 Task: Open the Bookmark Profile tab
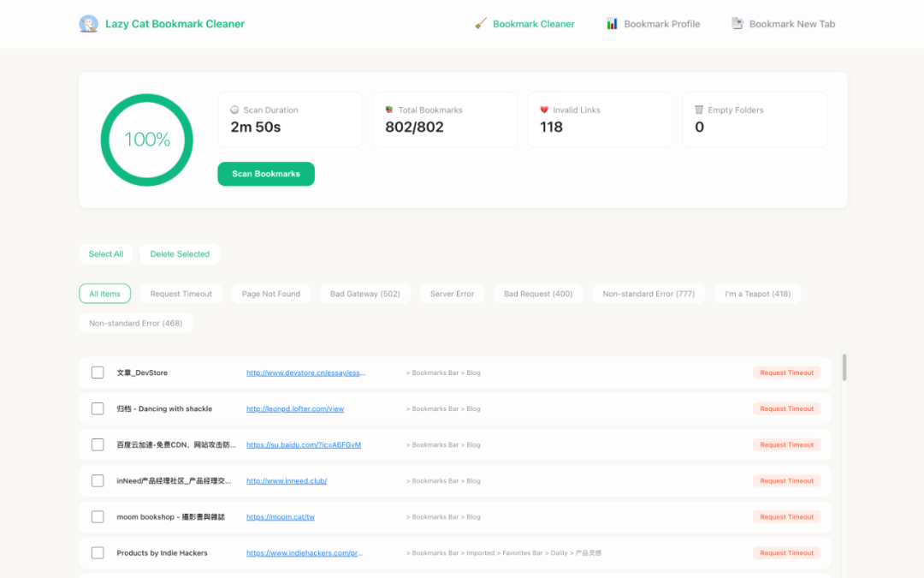(x=661, y=24)
